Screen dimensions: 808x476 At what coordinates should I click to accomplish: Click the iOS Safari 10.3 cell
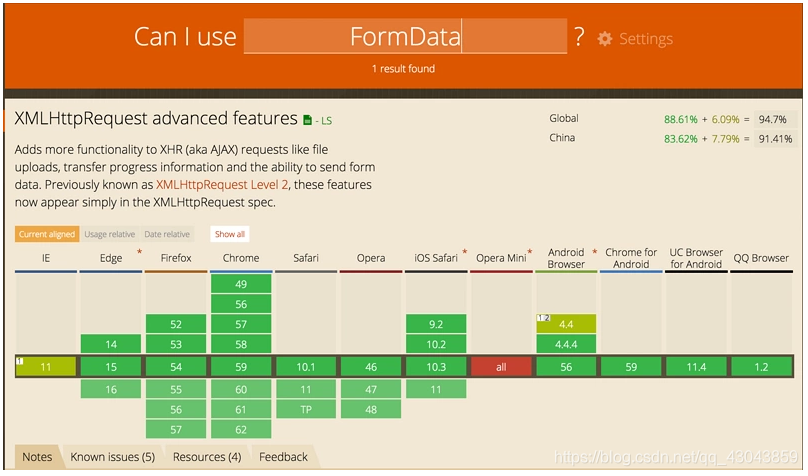point(436,367)
